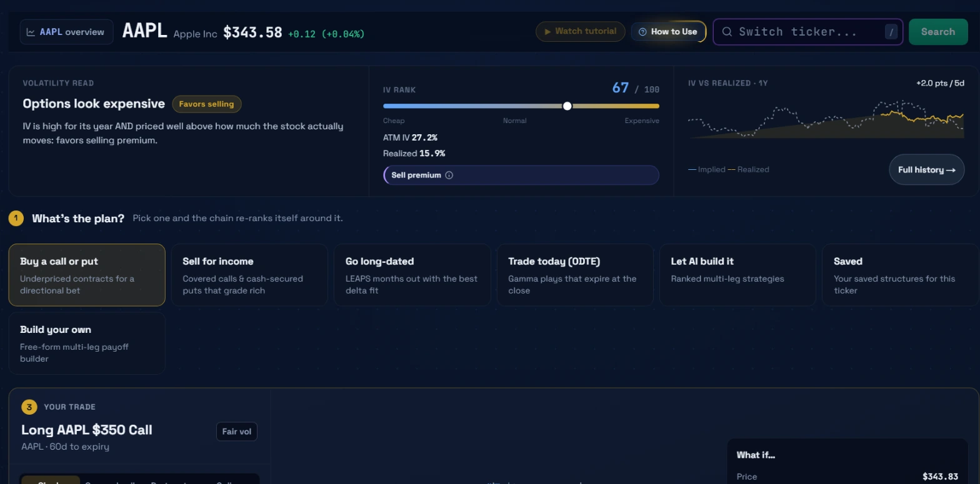Viewport: 980px width, 484px height.
Task: Choose the Let AI build it option
Action: point(737,275)
